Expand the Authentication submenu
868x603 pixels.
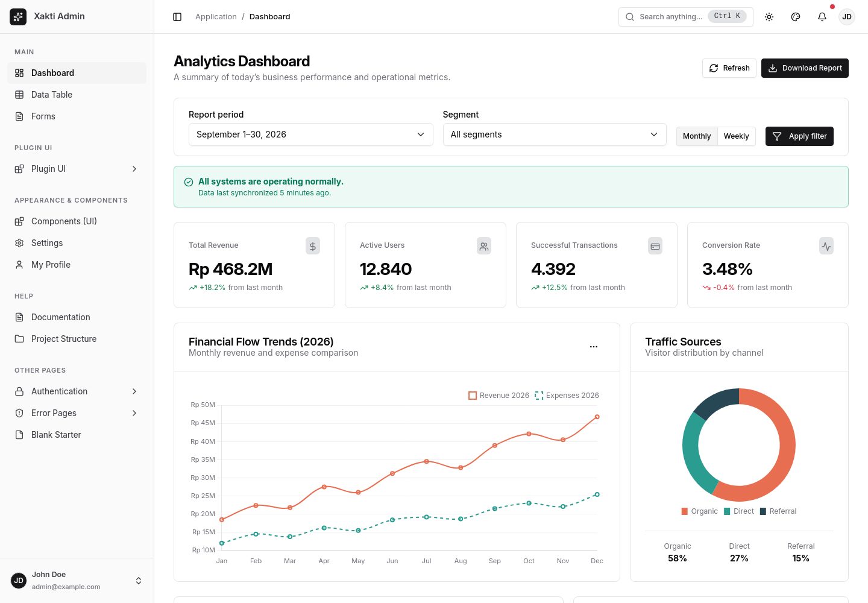click(77, 391)
